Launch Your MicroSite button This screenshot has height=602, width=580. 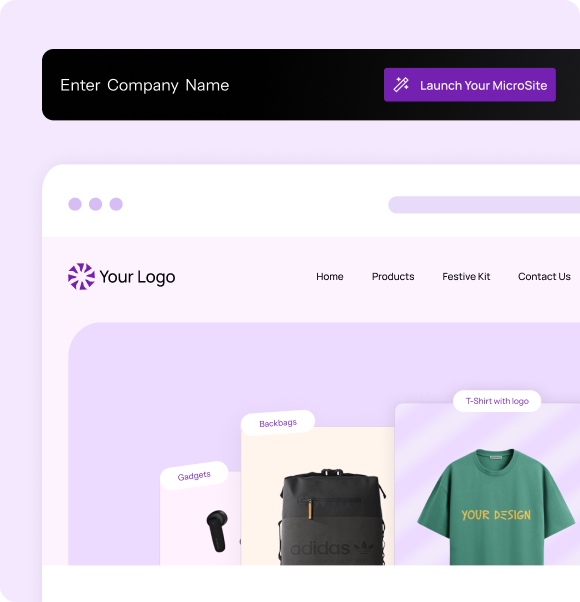470,85
